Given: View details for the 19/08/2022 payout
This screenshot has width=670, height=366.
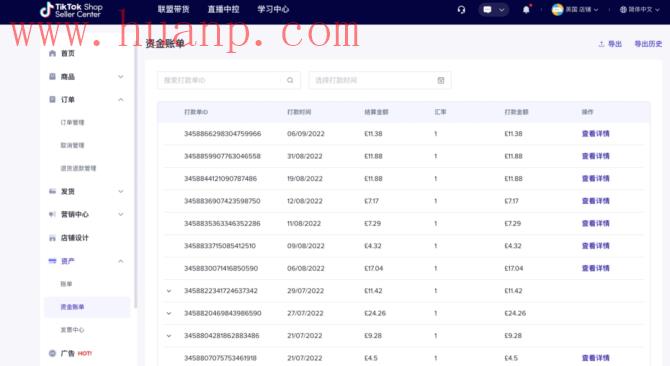Looking at the screenshot, I should (596, 179).
